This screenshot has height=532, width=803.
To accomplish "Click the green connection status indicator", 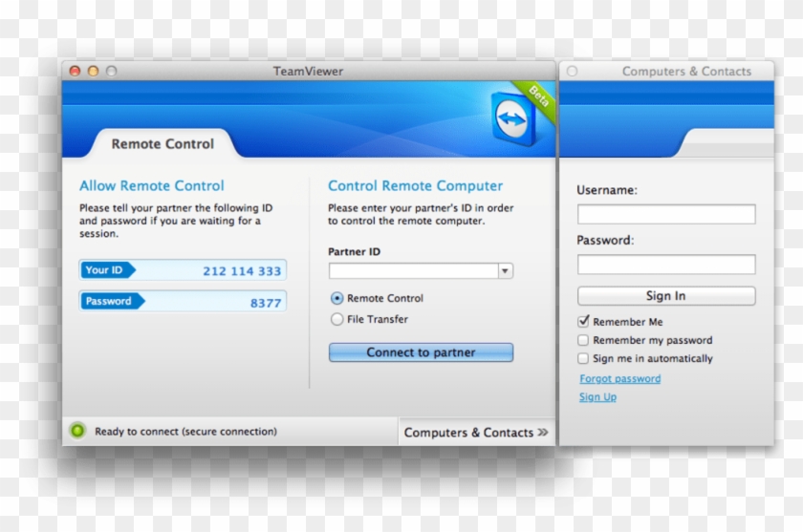I will [77, 431].
